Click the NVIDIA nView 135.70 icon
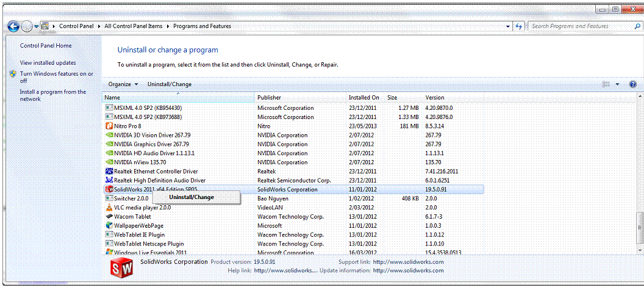Viewport: 644px width, 287px height. (109, 162)
